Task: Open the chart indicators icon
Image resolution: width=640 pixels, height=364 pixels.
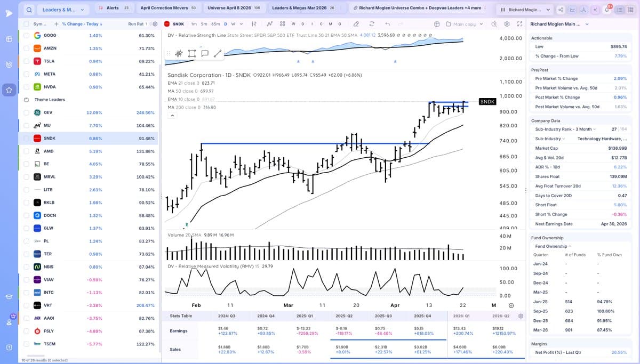Action: pyautogui.click(x=269, y=24)
